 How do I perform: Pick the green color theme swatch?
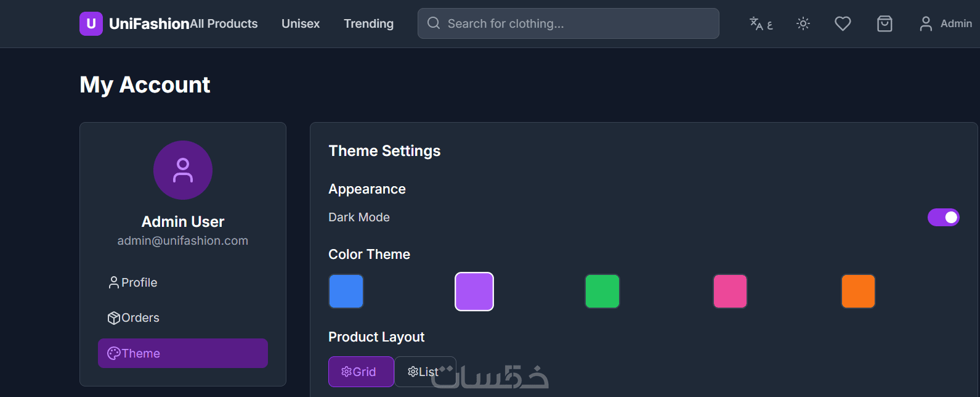click(602, 292)
